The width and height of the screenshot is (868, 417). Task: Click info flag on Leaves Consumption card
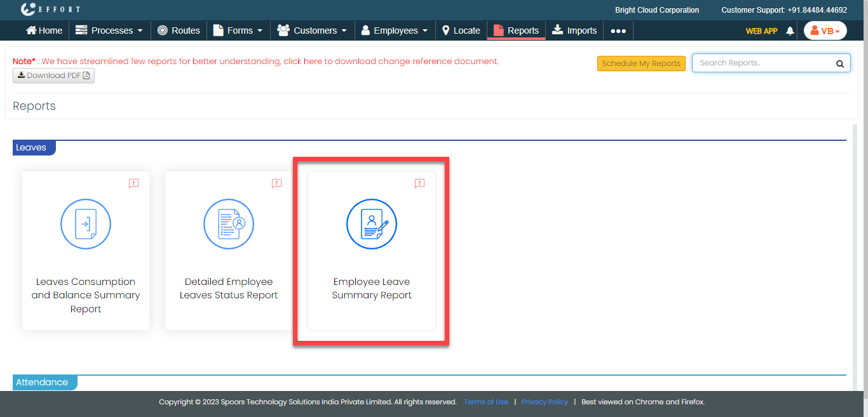[133, 183]
